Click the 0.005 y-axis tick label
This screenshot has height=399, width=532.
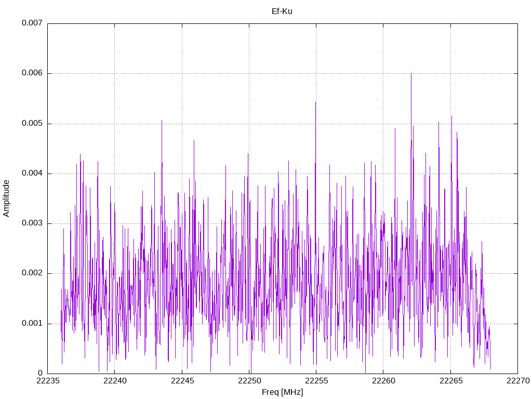coord(32,124)
